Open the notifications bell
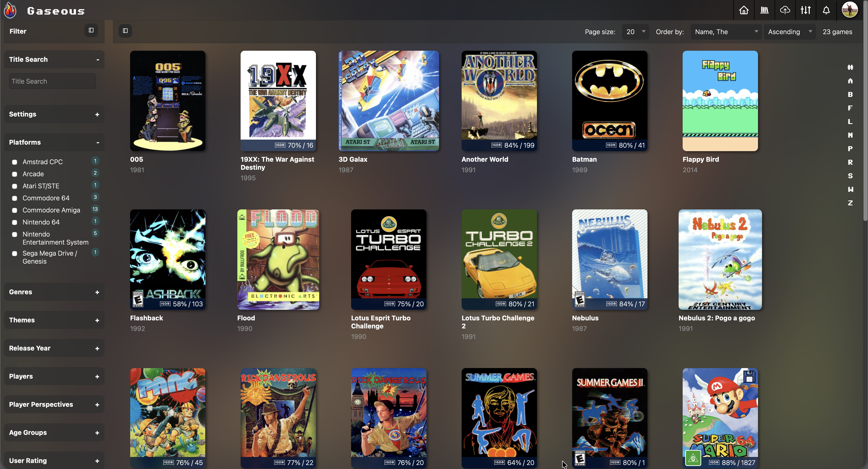 (x=826, y=10)
